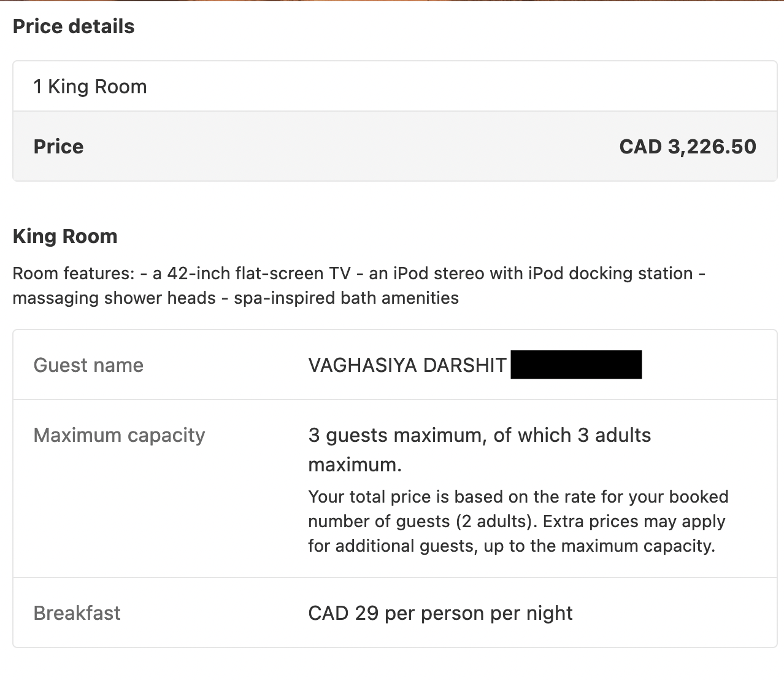Click the additional guests maximum capacity line
The height and width of the screenshot is (680, 784).
tap(512, 546)
